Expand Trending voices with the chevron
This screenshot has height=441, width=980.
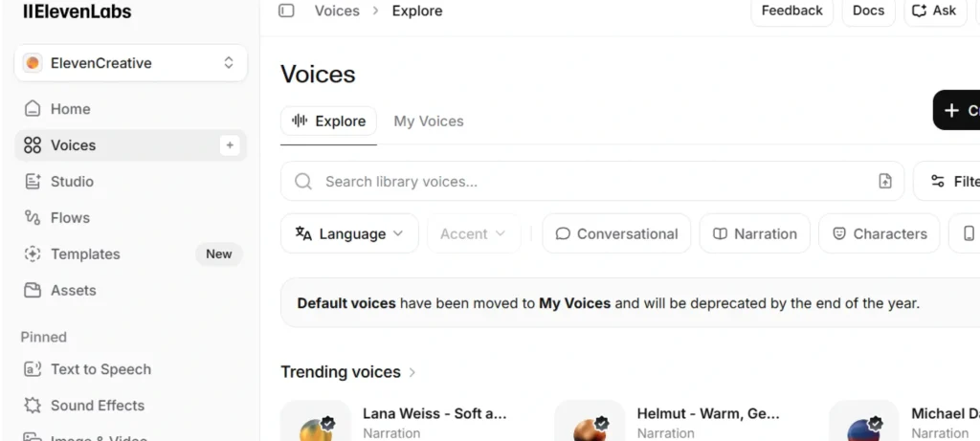(412, 372)
